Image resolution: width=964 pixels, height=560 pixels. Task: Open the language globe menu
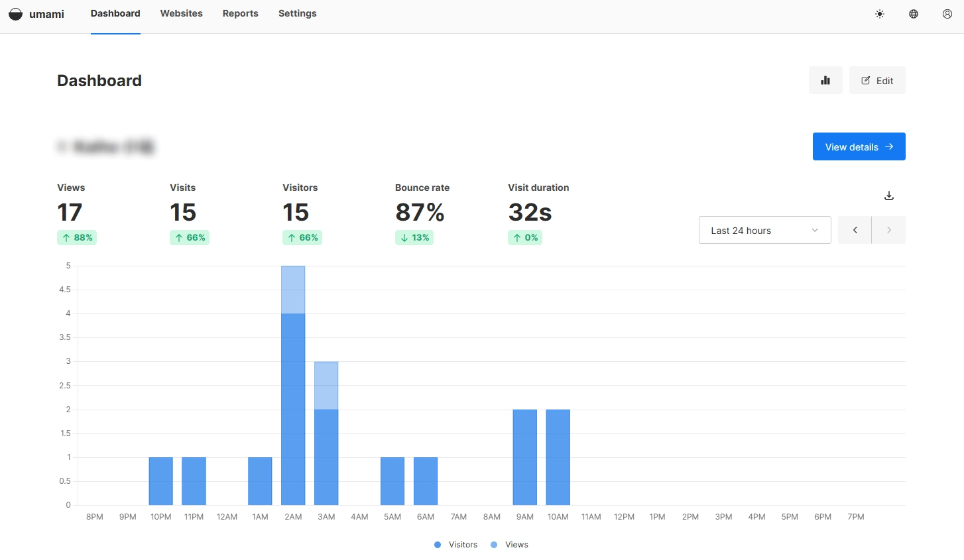point(914,14)
